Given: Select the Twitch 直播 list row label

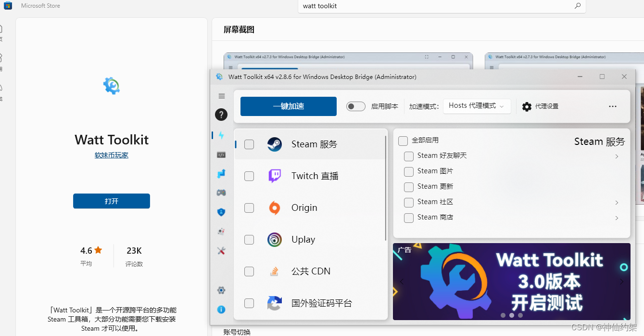Looking at the screenshot, I should coord(315,176).
